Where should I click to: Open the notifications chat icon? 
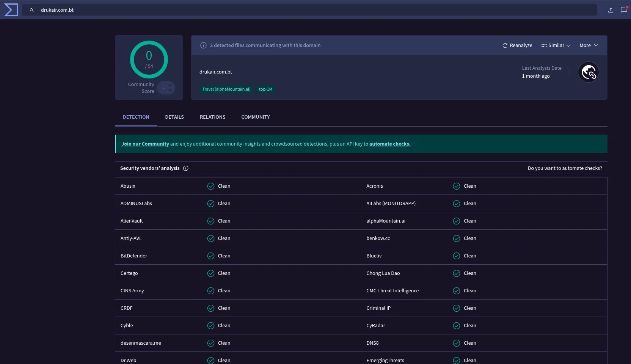[624, 10]
